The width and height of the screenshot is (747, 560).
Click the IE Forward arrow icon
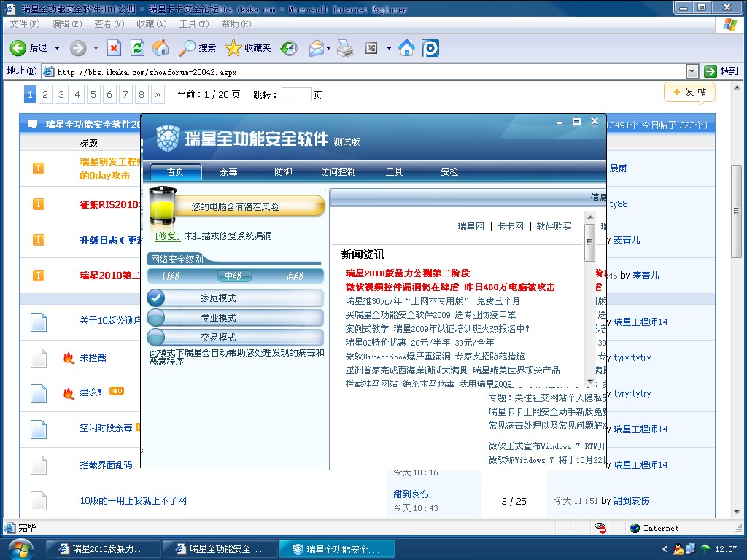(x=78, y=48)
